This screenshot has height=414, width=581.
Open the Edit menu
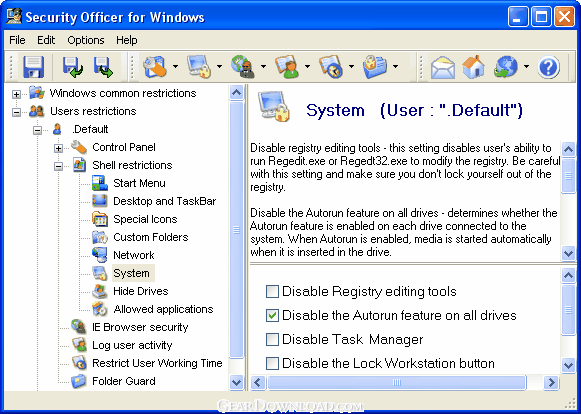46,40
